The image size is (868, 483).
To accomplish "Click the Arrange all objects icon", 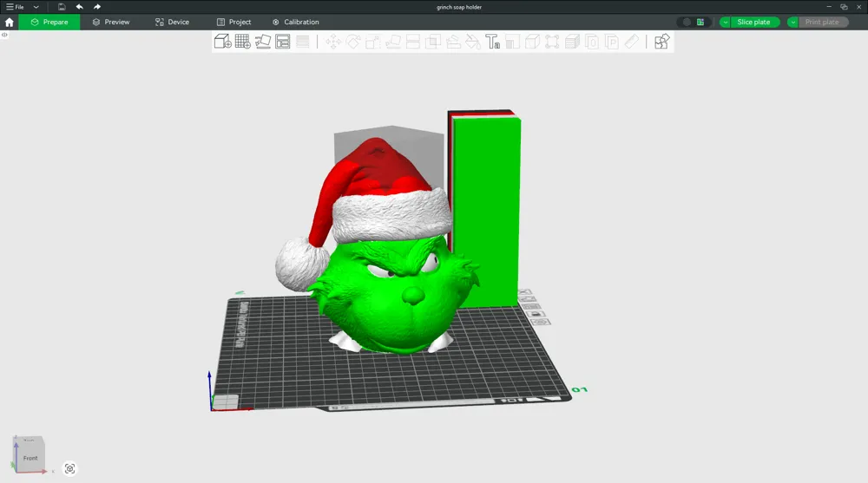I will click(282, 42).
